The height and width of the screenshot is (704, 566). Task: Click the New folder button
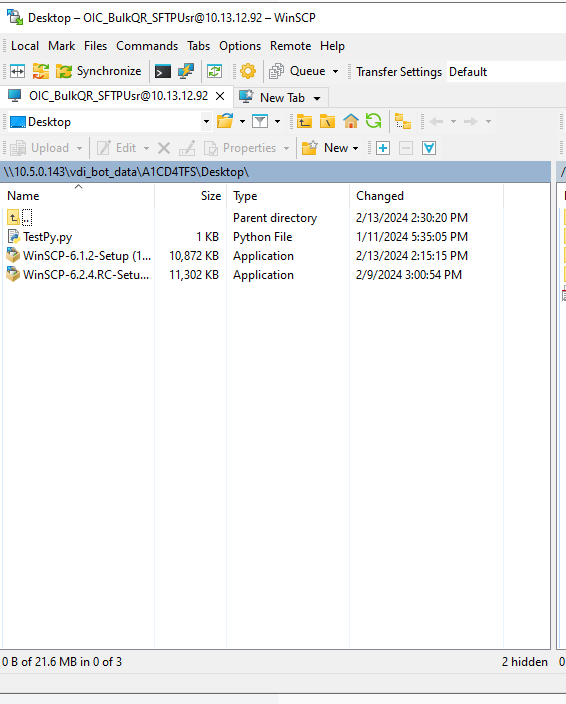[x=325, y=148]
